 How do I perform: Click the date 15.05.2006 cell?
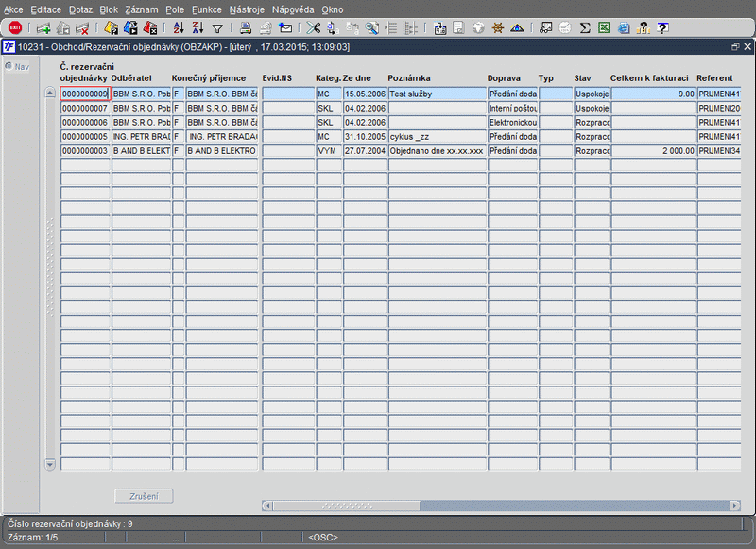365,94
